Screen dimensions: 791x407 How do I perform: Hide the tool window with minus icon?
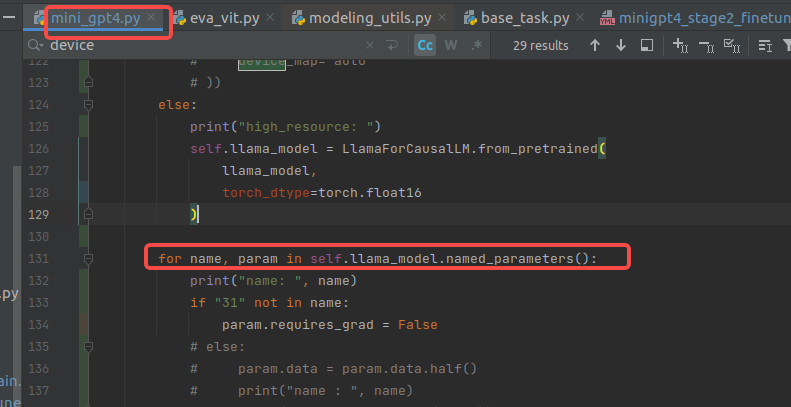[9, 17]
